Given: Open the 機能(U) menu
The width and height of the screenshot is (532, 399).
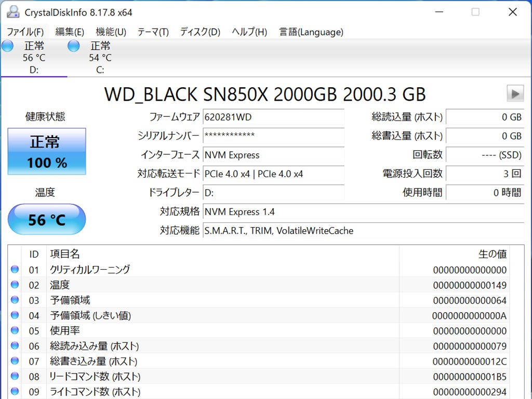Looking at the screenshot, I should pos(111,32).
